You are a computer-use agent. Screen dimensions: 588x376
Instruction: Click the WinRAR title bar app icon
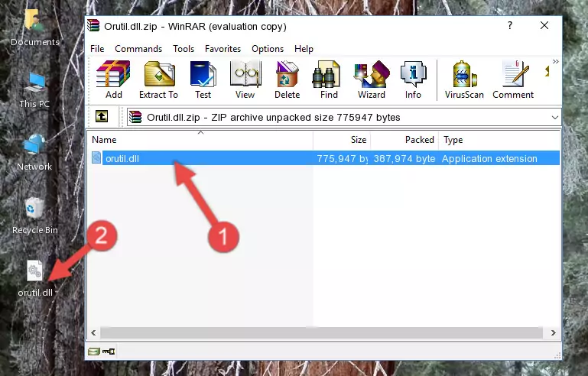point(93,25)
